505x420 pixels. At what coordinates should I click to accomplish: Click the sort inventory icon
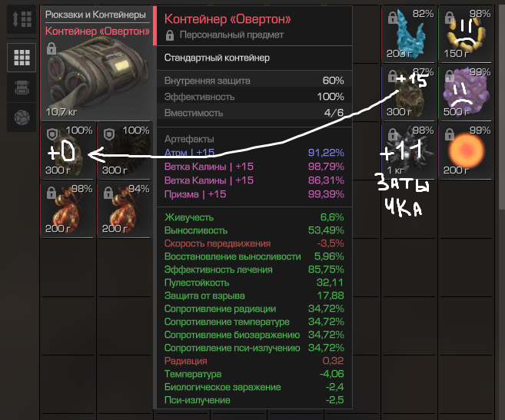click(x=22, y=19)
